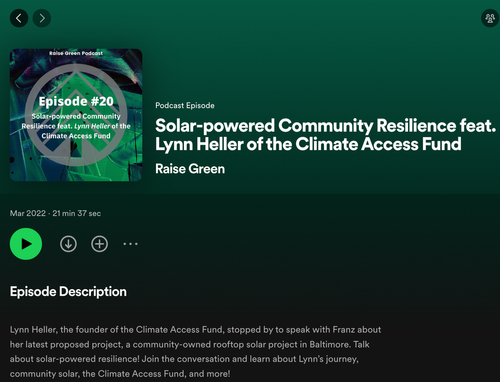The image size is (500, 382).
Task: Open the friend activity icon
Action: coord(490,18)
